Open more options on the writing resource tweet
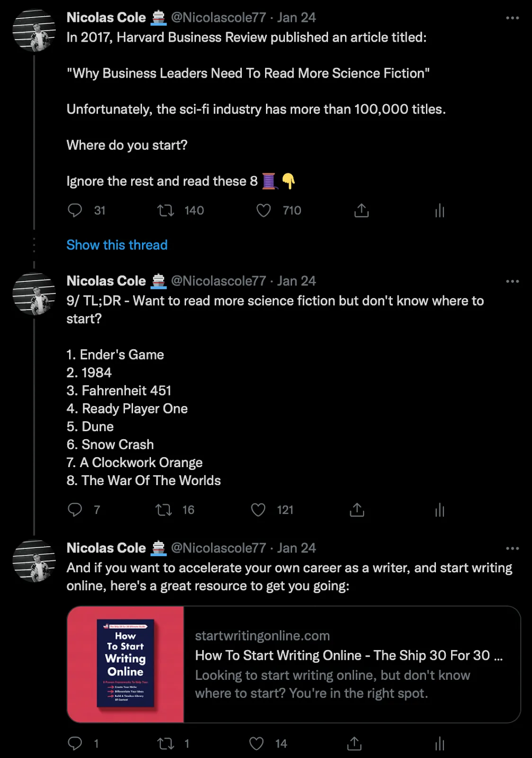 [513, 549]
